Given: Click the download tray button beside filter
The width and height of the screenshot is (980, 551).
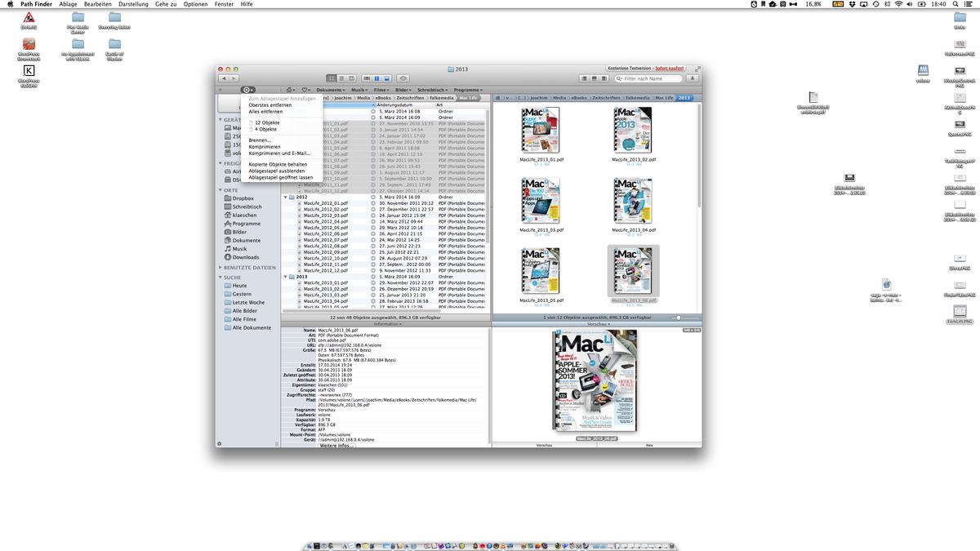Looking at the screenshot, I should [693, 78].
